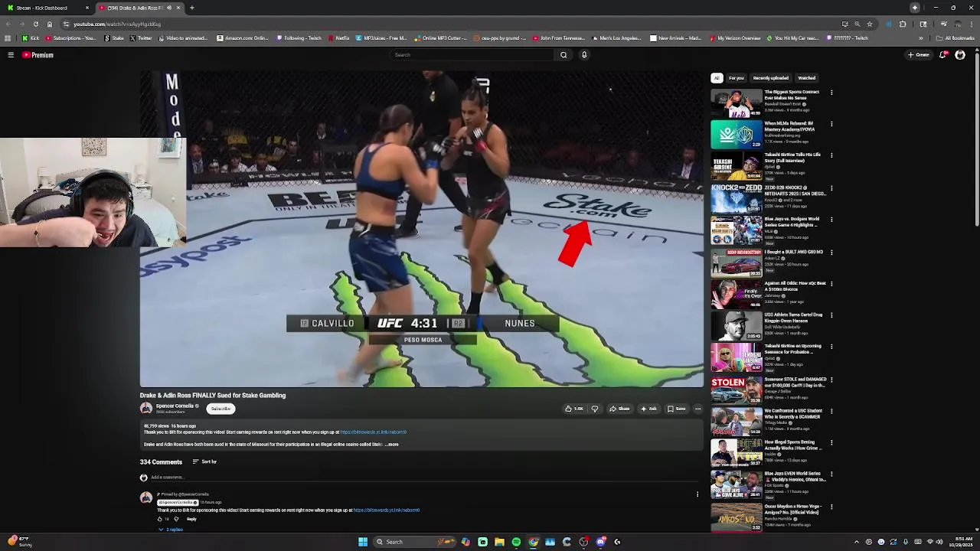Open the Sort by comments dropdown
Viewport: 980px width, 551px height.
tap(204, 462)
